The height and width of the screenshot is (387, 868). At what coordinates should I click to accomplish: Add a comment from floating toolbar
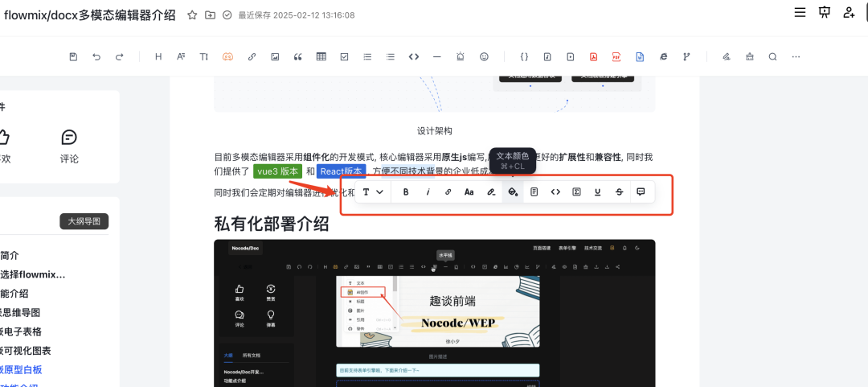pyautogui.click(x=641, y=191)
